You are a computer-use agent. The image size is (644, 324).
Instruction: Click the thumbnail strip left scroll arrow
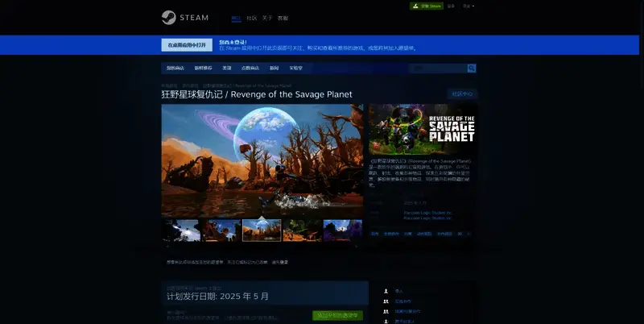pos(167,247)
